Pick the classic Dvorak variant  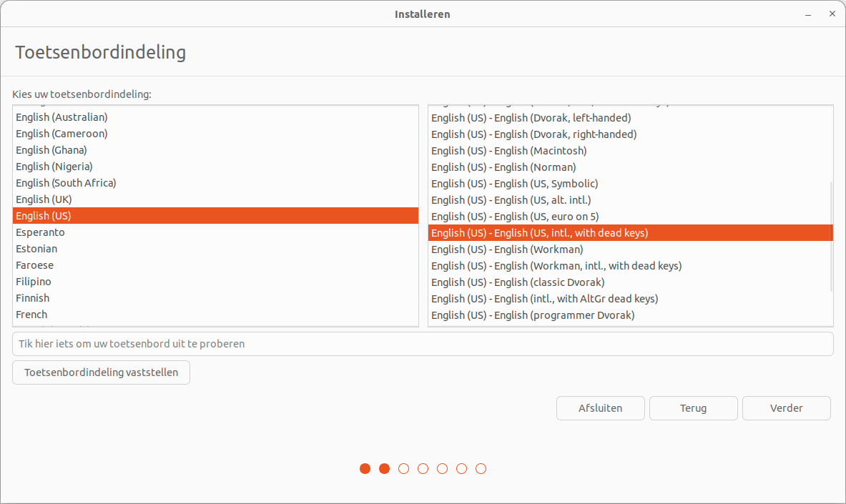(x=518, y=282)
